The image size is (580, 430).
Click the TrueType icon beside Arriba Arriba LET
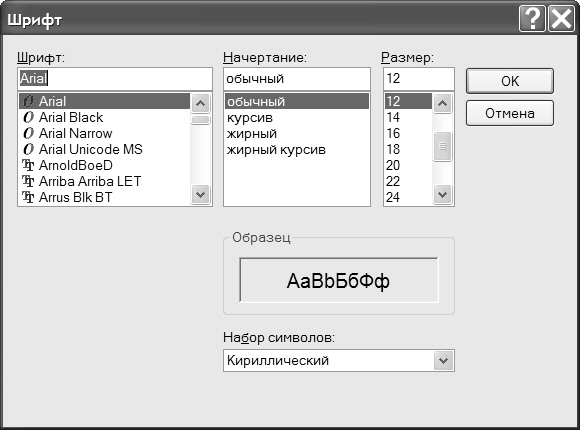tap(28, 181)
